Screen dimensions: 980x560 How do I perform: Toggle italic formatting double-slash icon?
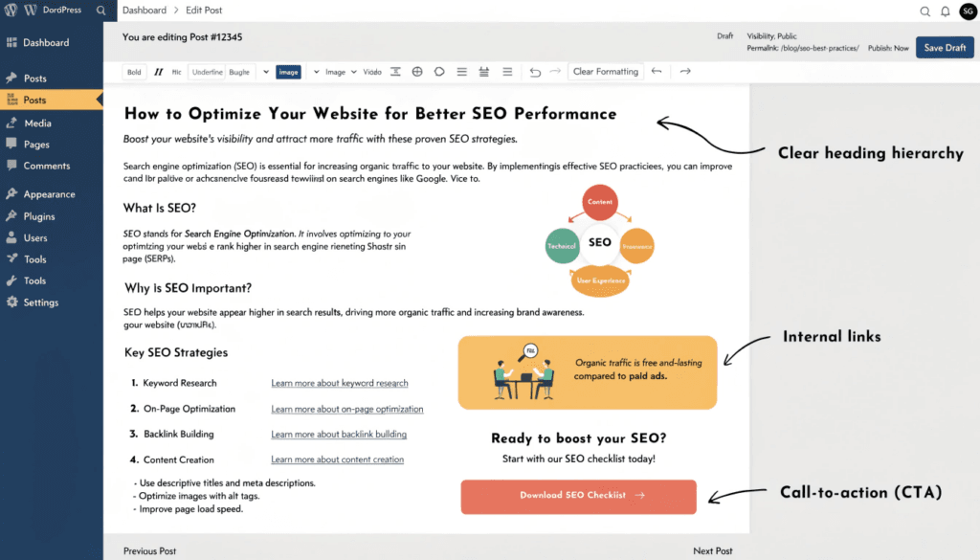pos(158,72)
